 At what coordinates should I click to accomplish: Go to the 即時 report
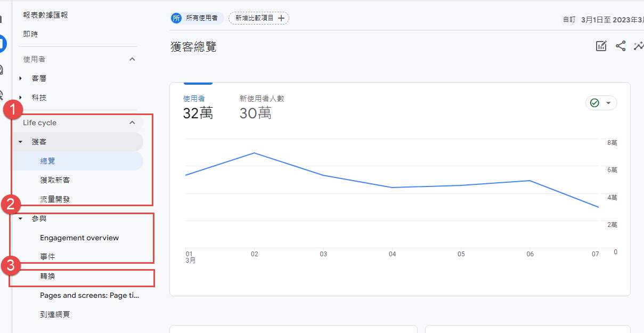pos(30,34)
